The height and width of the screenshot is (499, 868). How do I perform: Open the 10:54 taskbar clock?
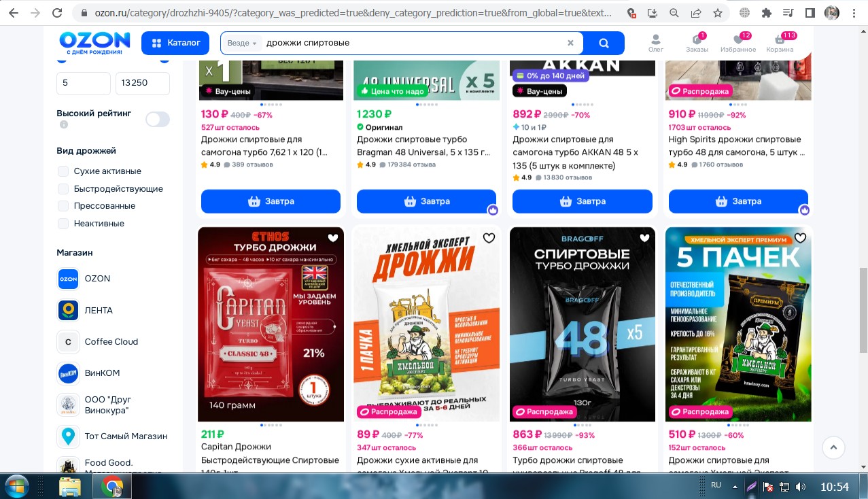(835, 486)
